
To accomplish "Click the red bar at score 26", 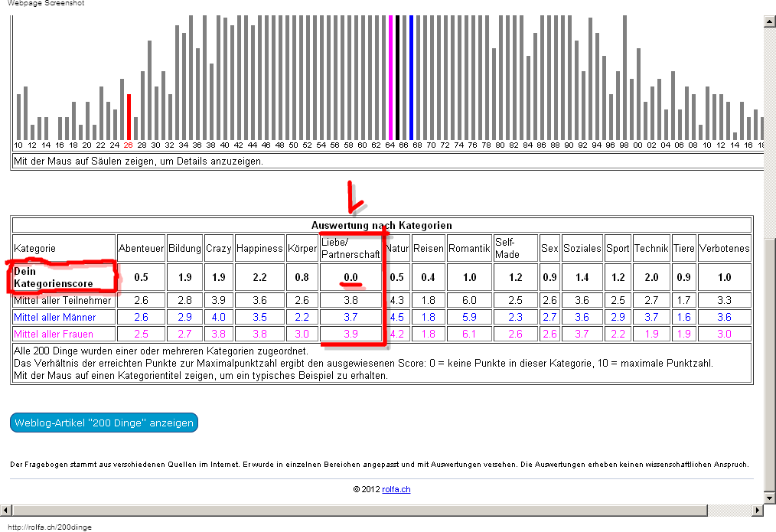I will 129,117.
